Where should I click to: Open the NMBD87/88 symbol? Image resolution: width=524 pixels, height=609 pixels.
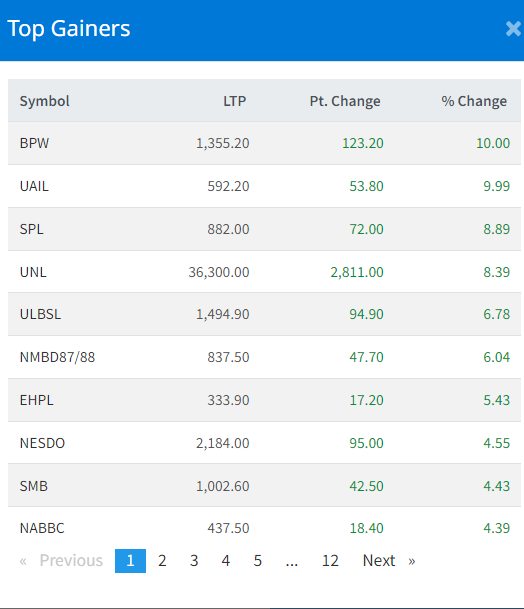click(57, 357)
